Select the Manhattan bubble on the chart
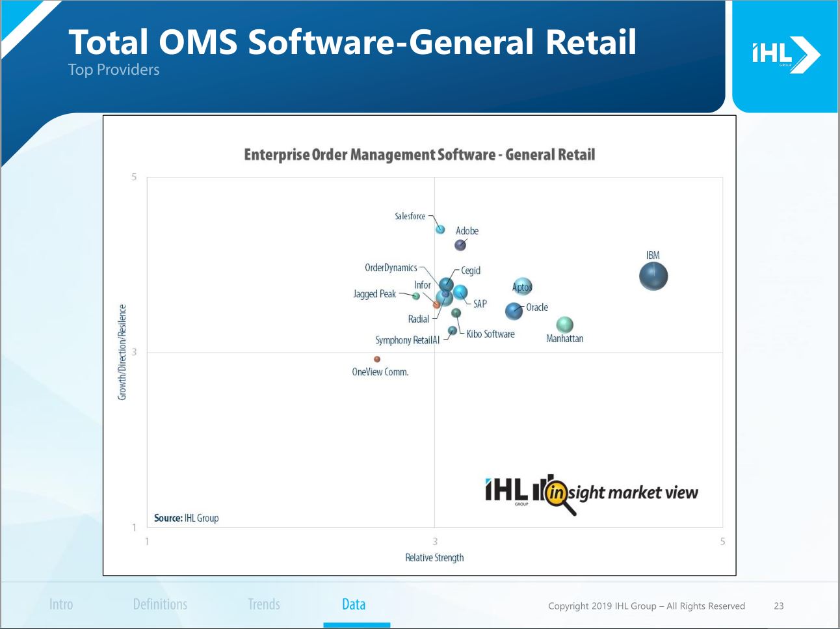 (x=565, y=325)
